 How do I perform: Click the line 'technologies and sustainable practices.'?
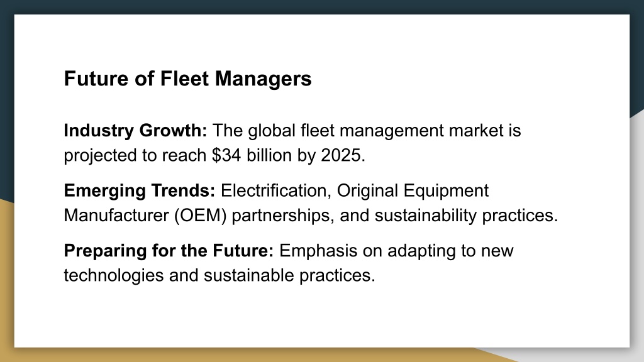(219, 275)
